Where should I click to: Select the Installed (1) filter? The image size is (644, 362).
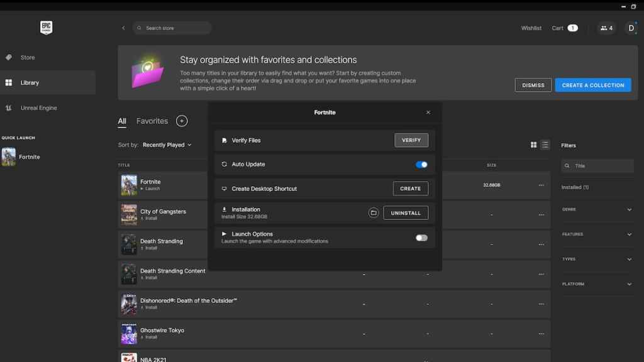point(575,187)
